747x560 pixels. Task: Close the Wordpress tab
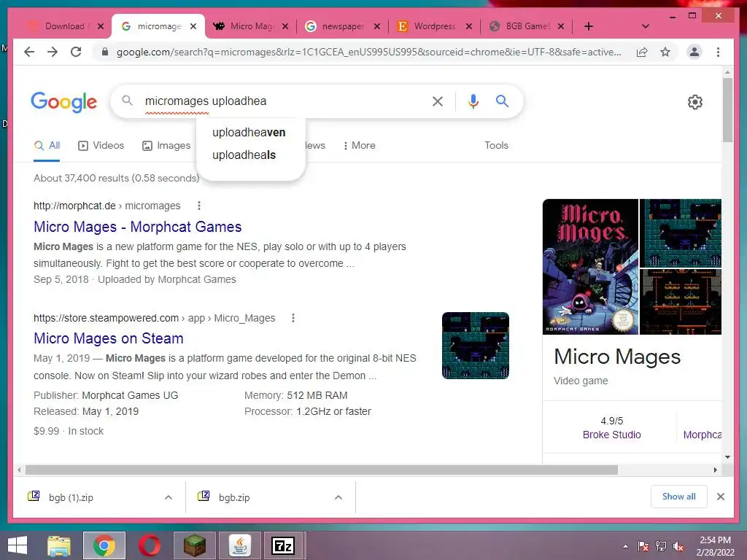(x=469, y=26)
